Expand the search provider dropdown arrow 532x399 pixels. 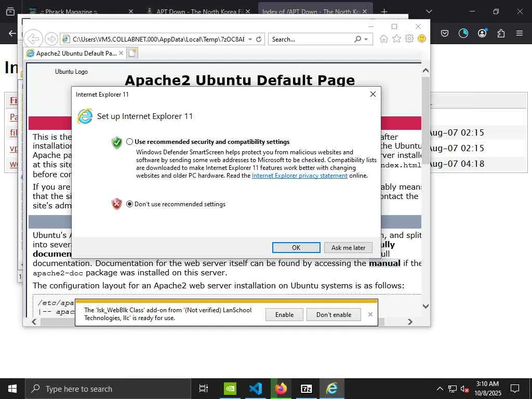point(366,39)
